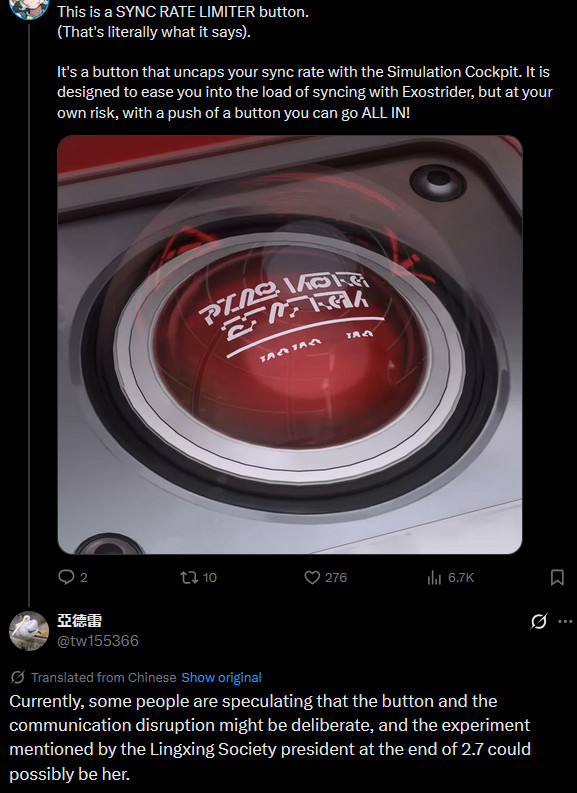Open the reply about Lingxing Society president
This screenshot has height=793, width=577.
[270, 737]
